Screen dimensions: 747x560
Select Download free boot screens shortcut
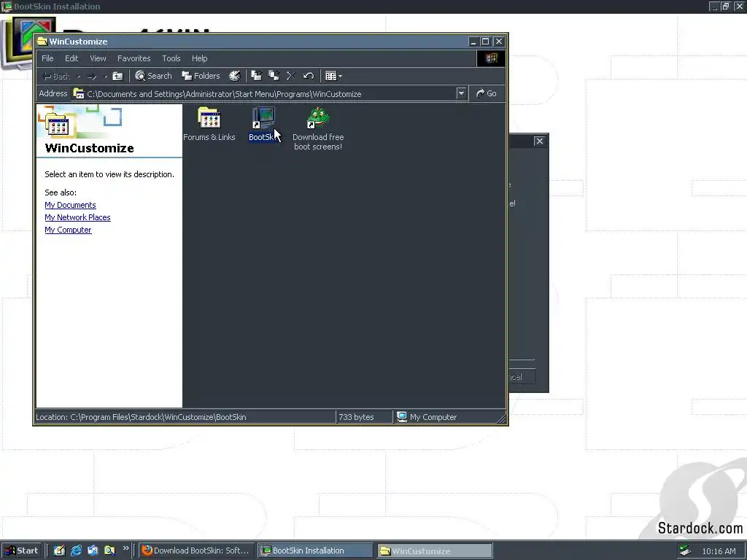(x=318, y=129)
